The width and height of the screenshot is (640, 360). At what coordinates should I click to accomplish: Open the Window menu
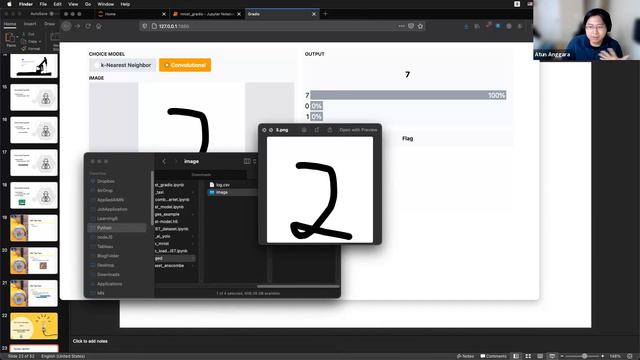[x=106, y=4]
